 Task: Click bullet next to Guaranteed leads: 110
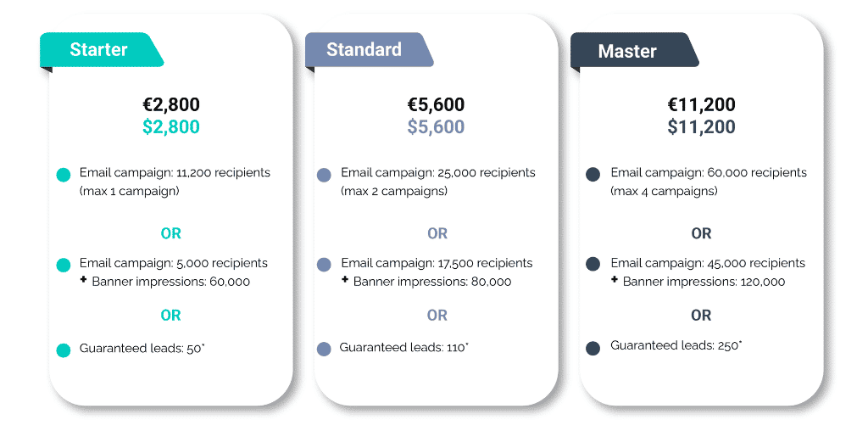(324, 349)
